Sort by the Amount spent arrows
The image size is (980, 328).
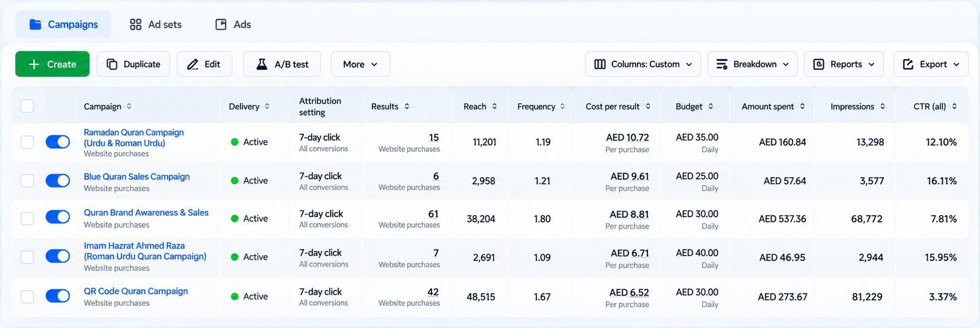click(x=802, y=106)
